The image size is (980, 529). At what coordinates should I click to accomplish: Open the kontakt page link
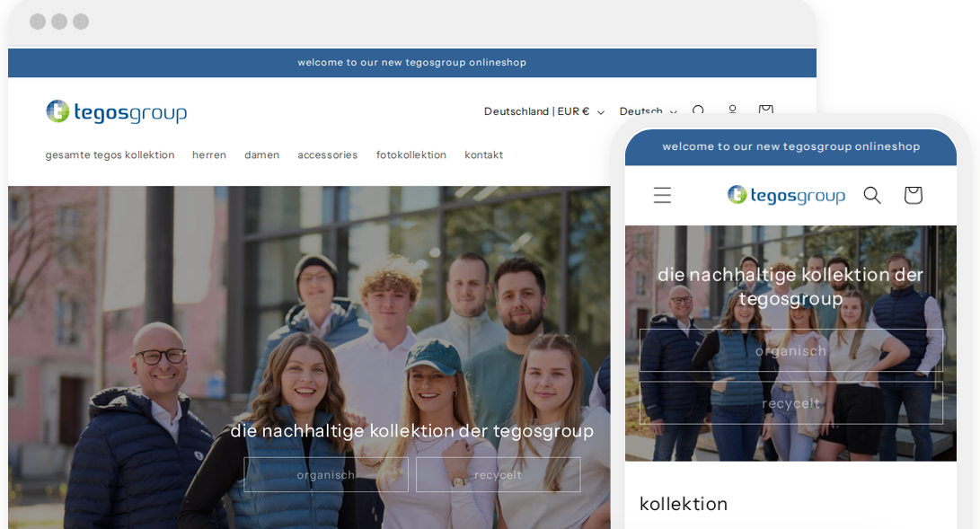(483, 154)
